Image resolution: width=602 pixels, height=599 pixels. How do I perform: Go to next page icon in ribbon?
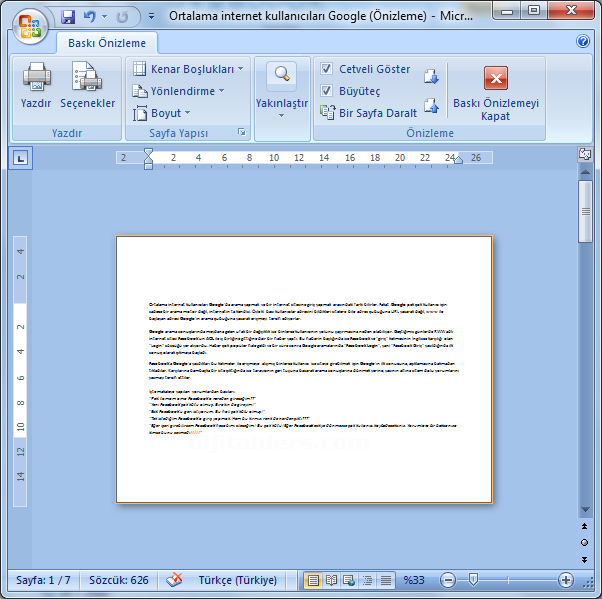click(x=431, y=76)
